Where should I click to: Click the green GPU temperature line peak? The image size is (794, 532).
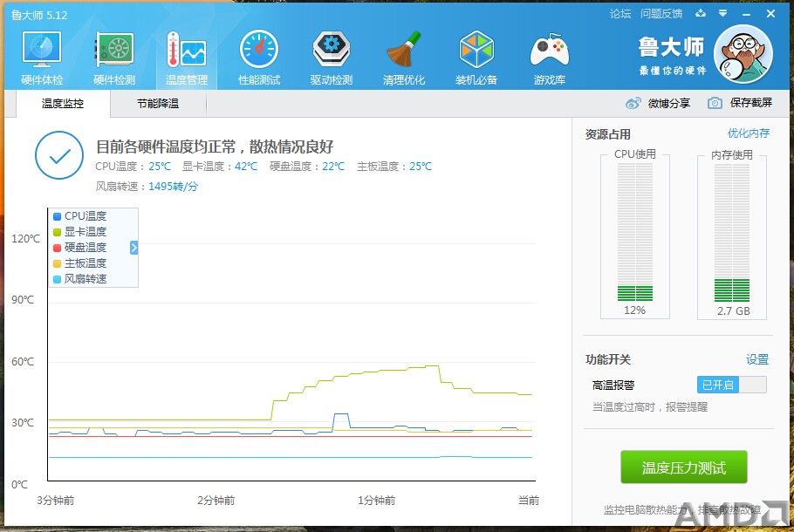tap(432, 365)
